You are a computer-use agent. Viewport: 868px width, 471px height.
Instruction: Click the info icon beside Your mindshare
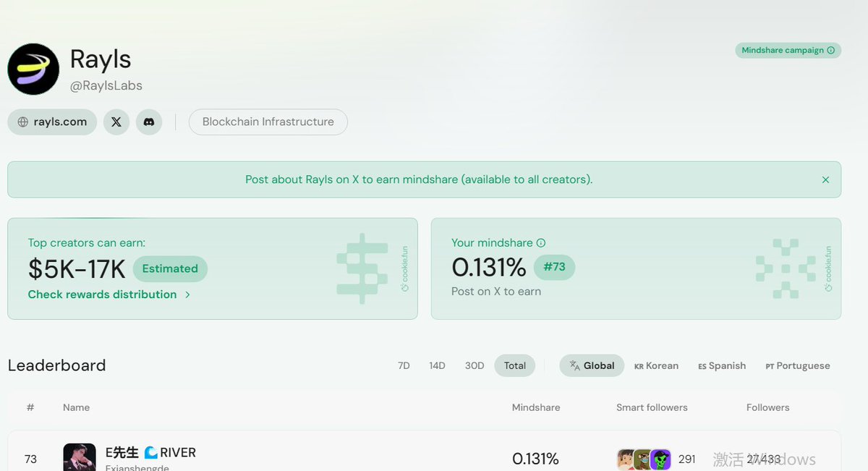(541, 243)
